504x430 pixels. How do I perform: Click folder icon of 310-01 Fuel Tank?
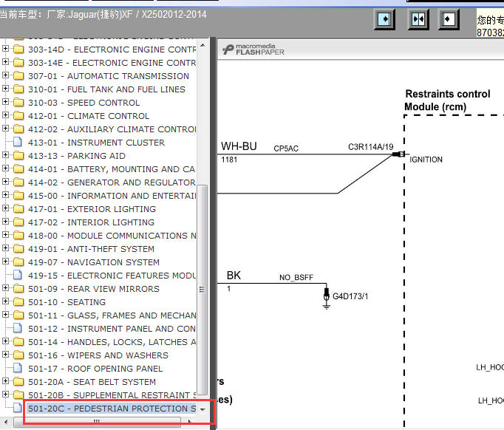pos(18,89)
